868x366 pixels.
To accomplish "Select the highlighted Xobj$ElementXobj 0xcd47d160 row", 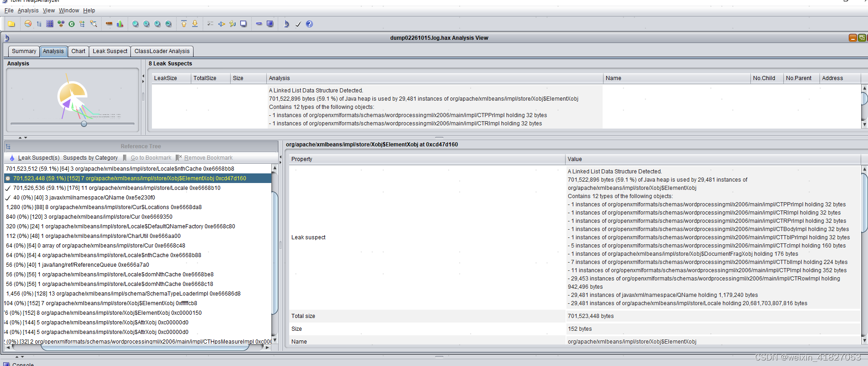I will [x=138, y=178].
